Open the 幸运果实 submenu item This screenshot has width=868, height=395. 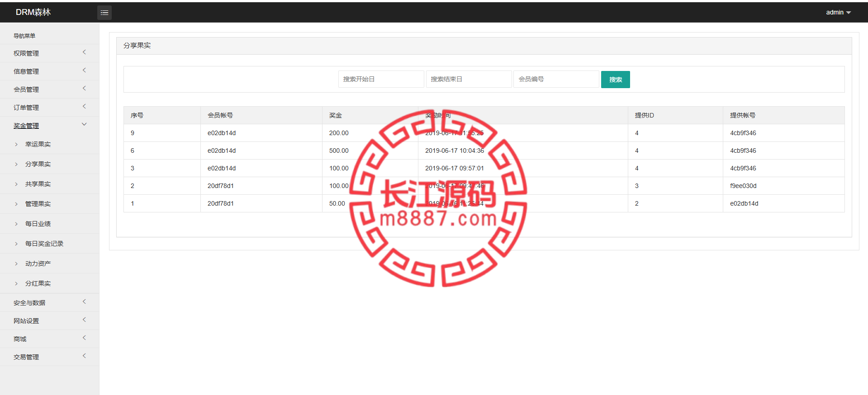pyautogui.click(x=49, y=144)
